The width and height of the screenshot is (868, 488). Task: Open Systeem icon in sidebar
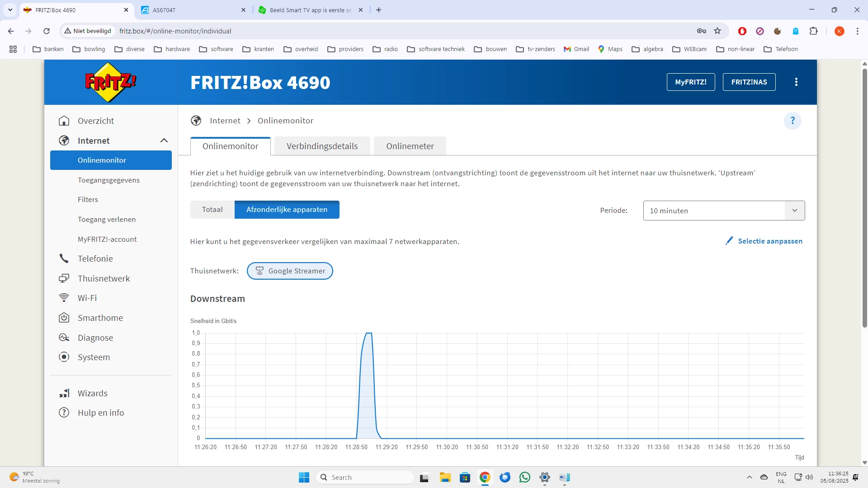tap(64, 357)
